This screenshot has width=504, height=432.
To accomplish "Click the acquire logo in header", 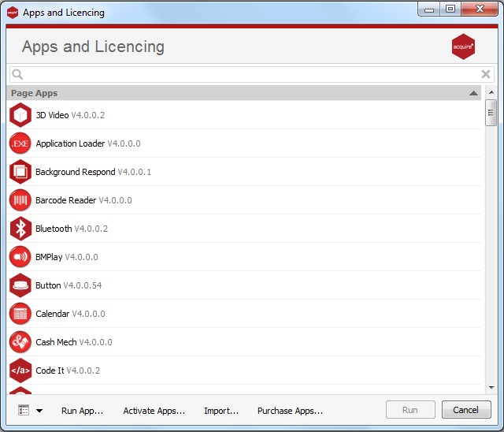I will coord(463,47).
